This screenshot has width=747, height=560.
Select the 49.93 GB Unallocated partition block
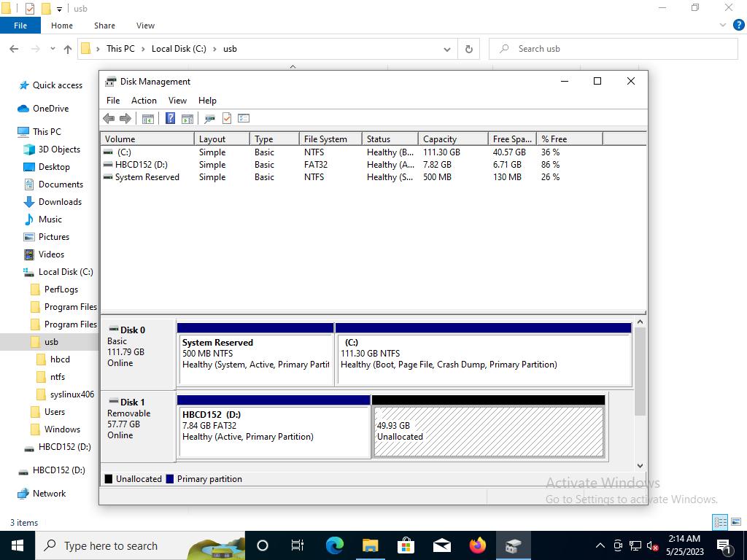click(488, 432)
